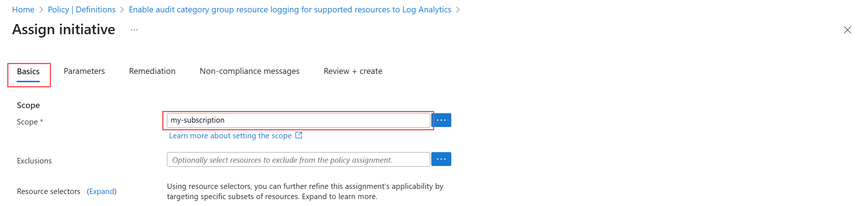This screenshot has height=206, width=868.
Task: Switch to the Basics tab
Action: 28,71
